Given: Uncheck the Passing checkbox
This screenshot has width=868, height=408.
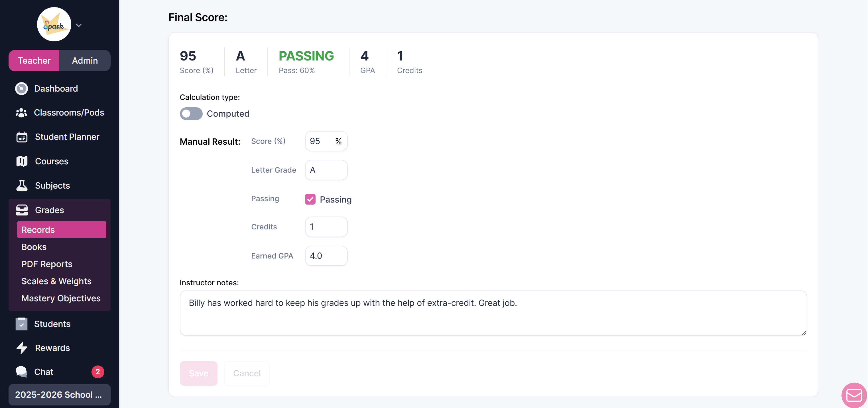Looking at the screenshot, I should coord(310,199).
